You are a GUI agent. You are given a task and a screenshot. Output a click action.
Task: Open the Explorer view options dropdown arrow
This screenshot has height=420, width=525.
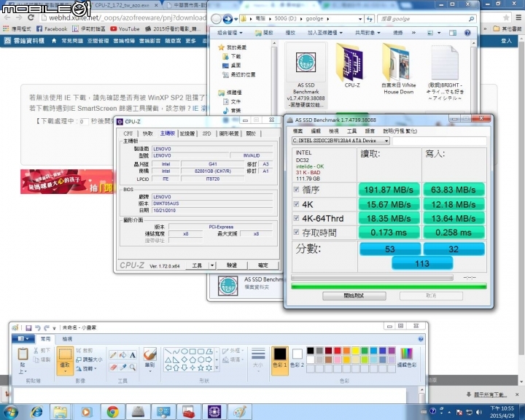[x=439, y=33]
